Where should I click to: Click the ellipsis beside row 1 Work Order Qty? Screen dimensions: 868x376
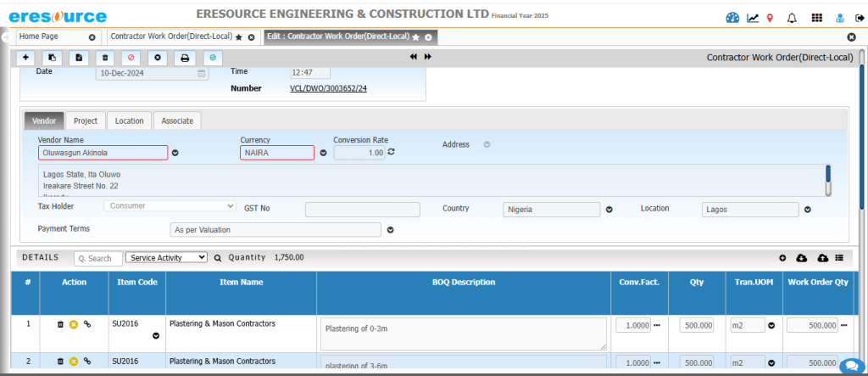click(843, 326)
